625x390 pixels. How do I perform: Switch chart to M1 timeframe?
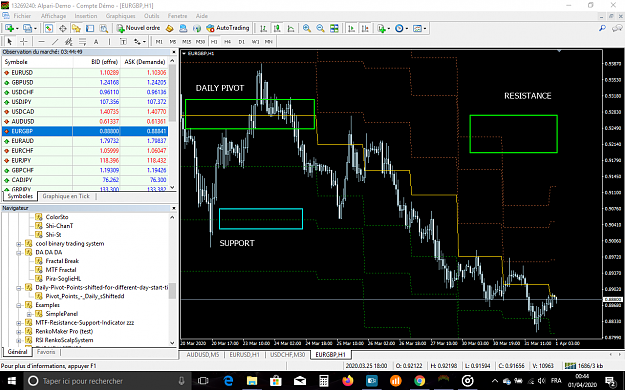coord(159,41)
